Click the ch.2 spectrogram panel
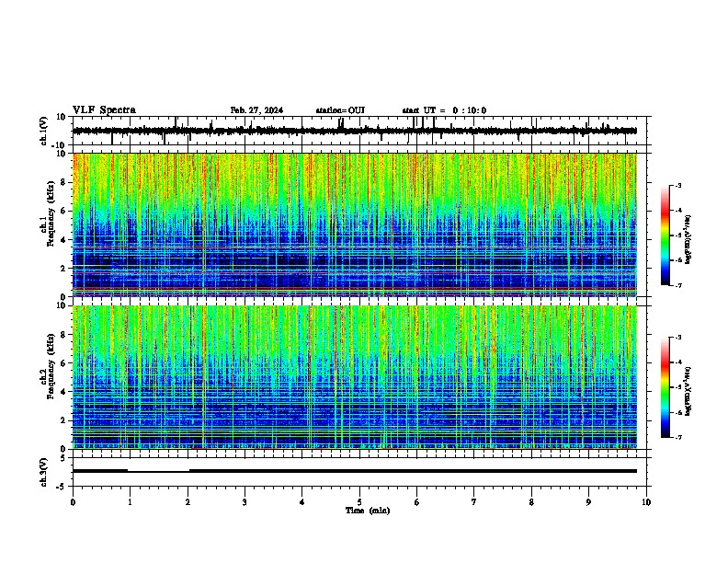The image size is (728, 563). click(x=354, y=377)
